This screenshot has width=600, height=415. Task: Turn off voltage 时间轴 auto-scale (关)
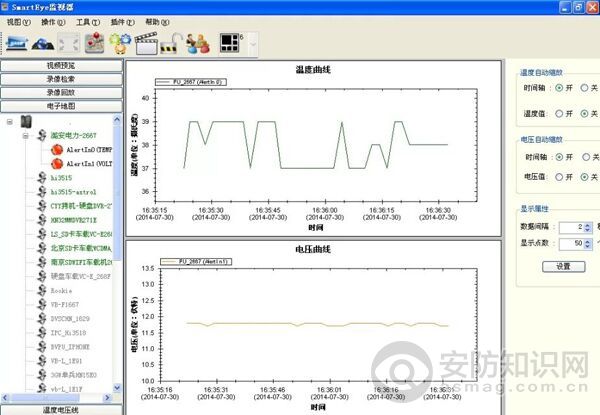click(586, 157)
